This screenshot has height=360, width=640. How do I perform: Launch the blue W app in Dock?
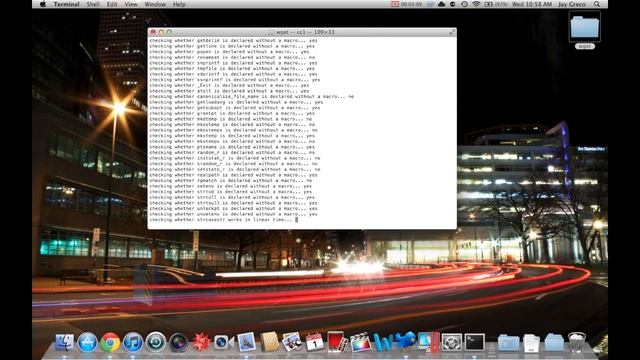click(x=382, y=342)
